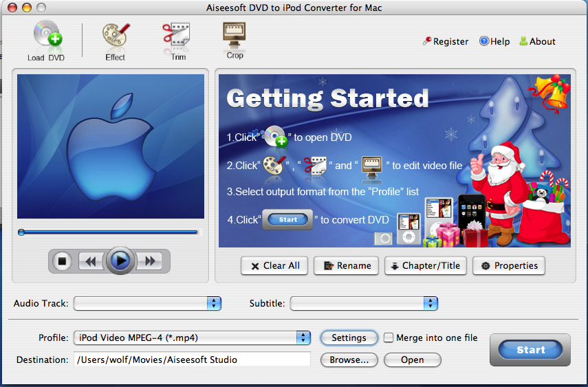Click the About link
588x387 pixels.
coord(537,41)
